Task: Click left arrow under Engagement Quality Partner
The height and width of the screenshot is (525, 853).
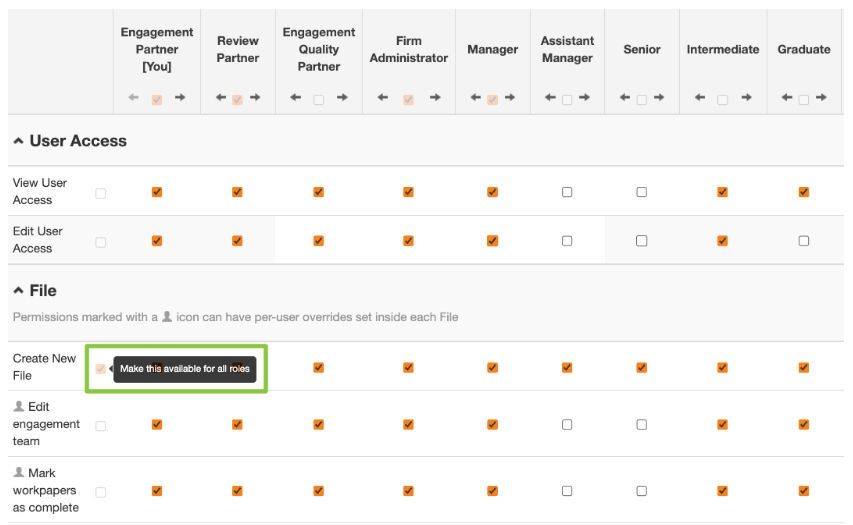Action: pyautogui.click(x=296, y=98)
